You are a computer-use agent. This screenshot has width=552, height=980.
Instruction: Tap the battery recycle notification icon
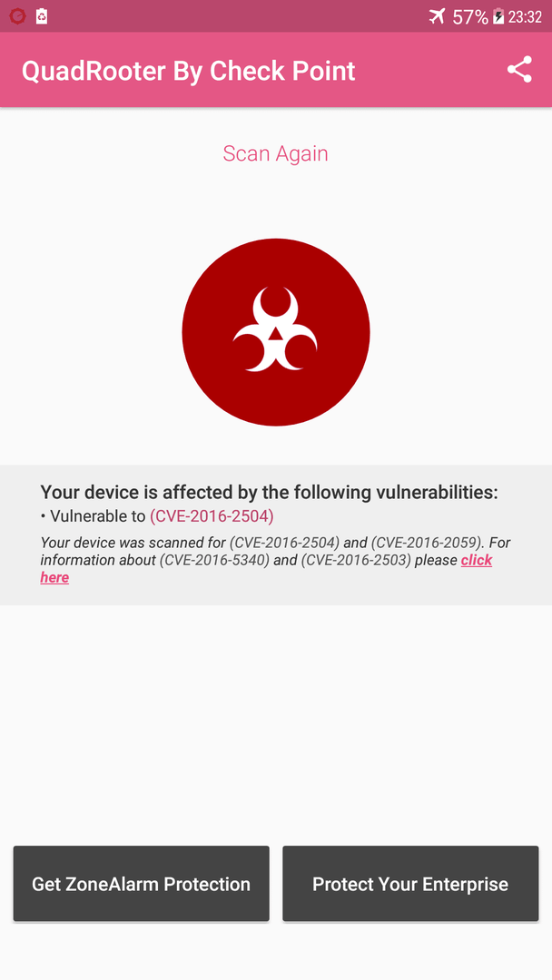pos(41,16)
